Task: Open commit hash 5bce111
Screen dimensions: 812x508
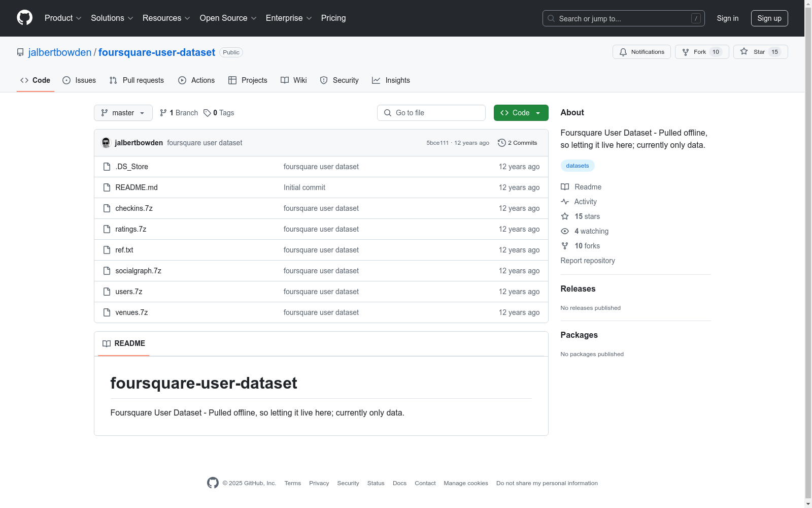Action: [x=437, y=143]
